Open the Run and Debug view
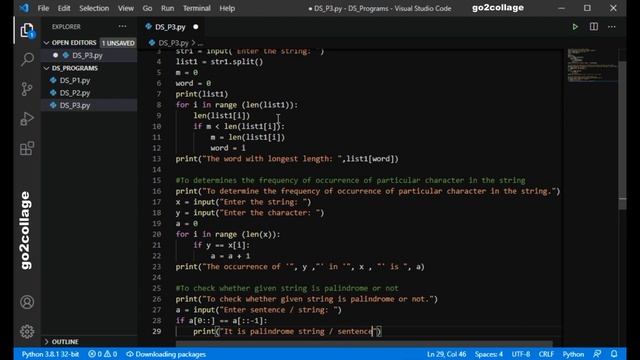 pyautogui.click(x=27, y=119)
